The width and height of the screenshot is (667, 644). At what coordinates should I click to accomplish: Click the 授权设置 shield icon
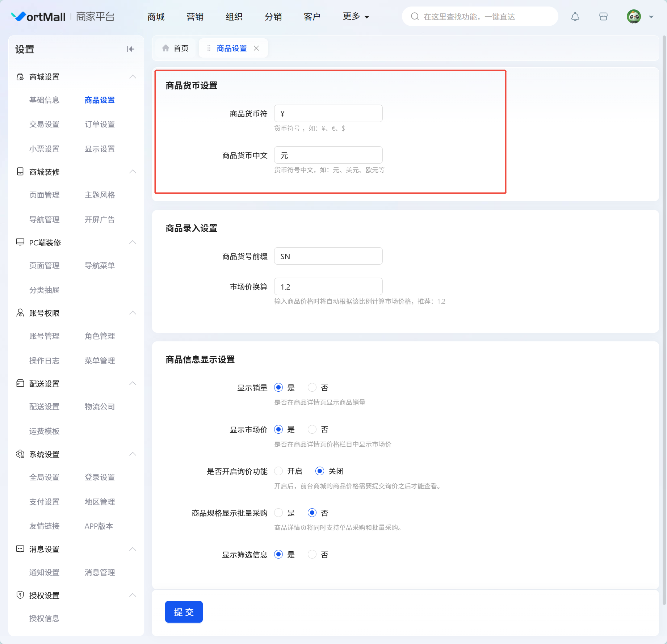pyautogui.click(x=20, y=595)
